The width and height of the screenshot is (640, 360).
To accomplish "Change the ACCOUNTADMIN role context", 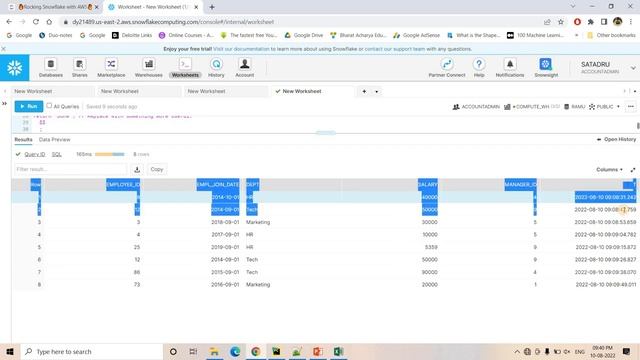I will 476,107.
